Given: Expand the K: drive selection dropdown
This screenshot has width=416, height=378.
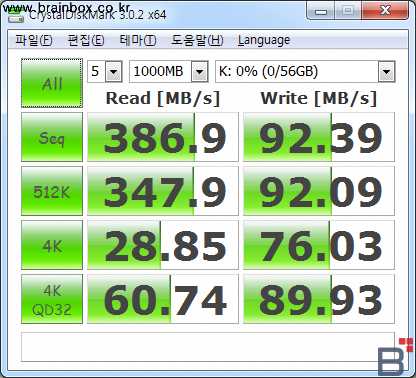Looking at the screenshot, I should click(x=386, y=71).
